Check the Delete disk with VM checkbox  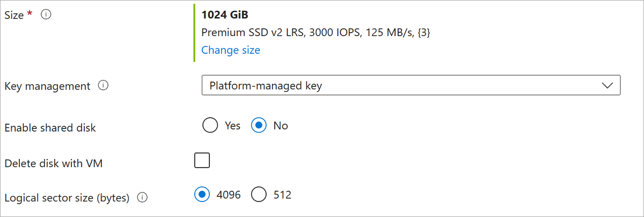[202, 161]
